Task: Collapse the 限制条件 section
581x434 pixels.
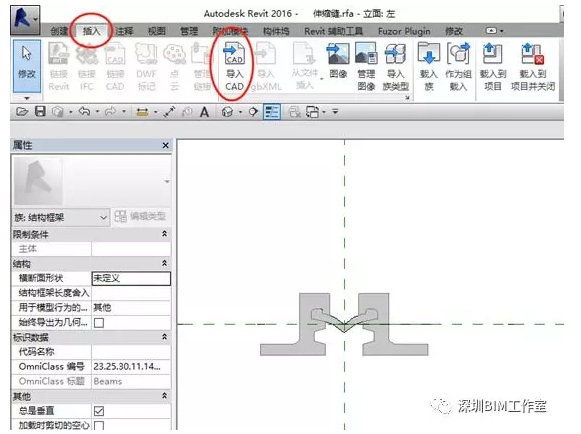Action: pos(164,234)
